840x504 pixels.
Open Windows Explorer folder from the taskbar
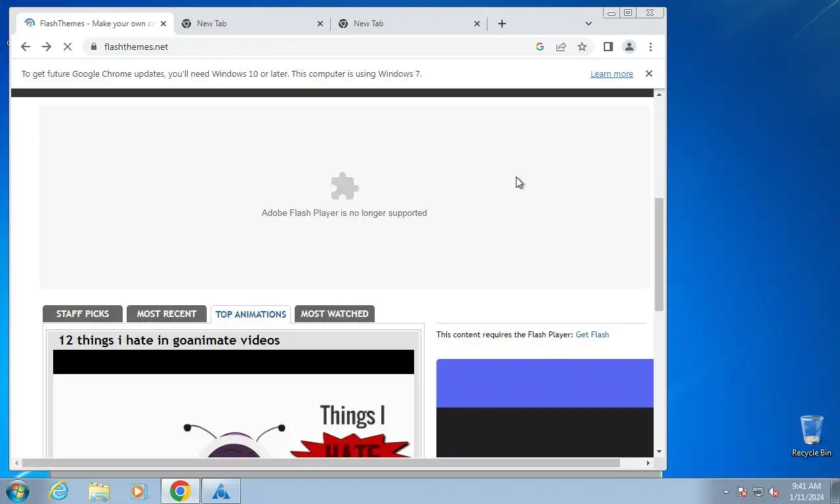point(99,491)
